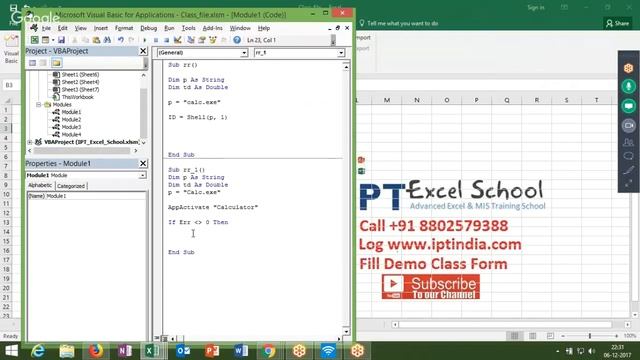Open Find with the binoculars icon
The height and width of the screenshot is (360, 640).
point(107,40)
